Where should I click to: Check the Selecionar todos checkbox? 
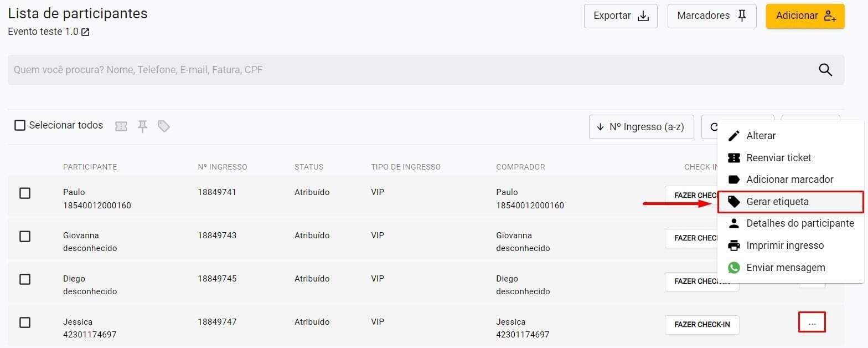[20, 125]
